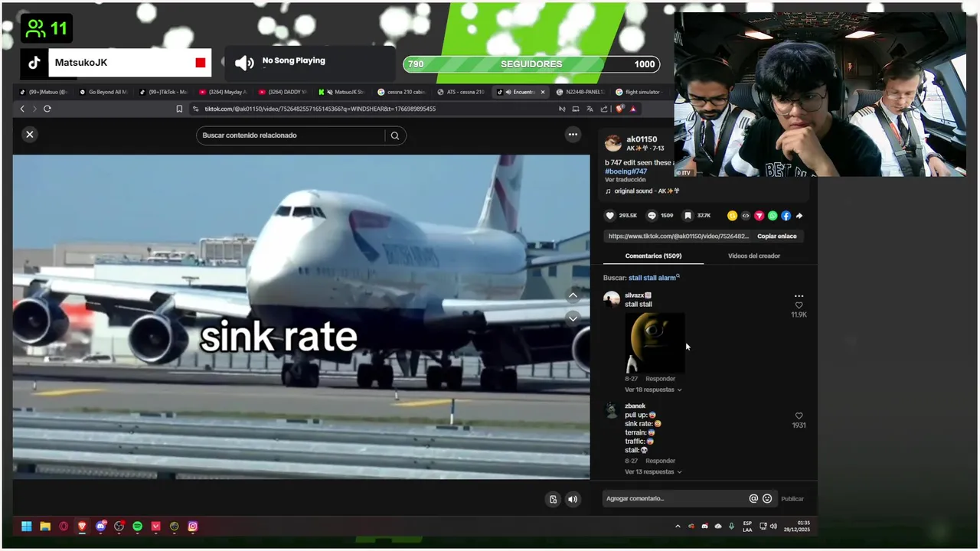980x551 pixels.
Task: Switch to the 'Go Beyond All M' tab
Action: point(103,92)
